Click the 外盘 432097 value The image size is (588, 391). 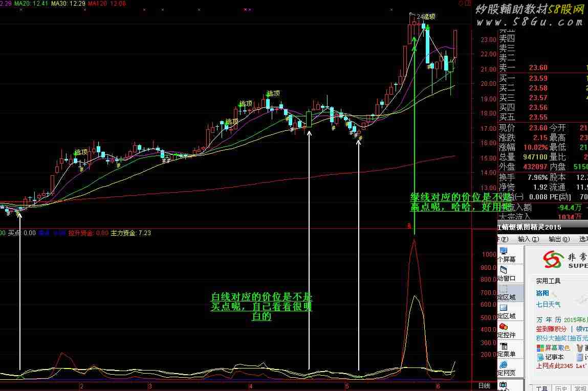(535, 167)
